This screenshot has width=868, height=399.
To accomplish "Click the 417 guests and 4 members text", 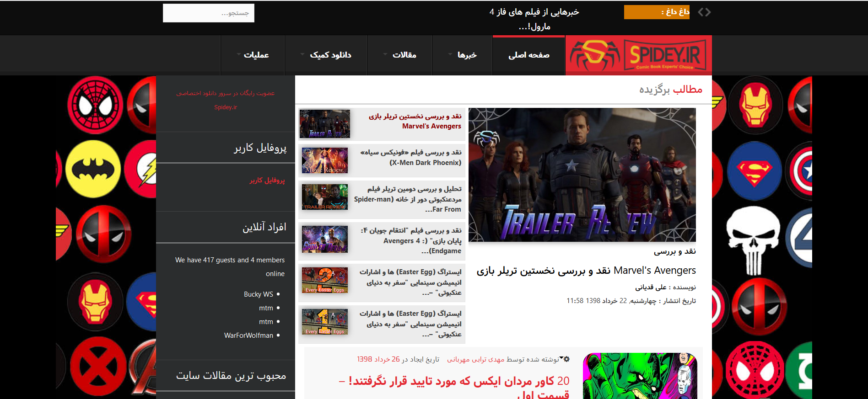I will click(x=230, y=267).
